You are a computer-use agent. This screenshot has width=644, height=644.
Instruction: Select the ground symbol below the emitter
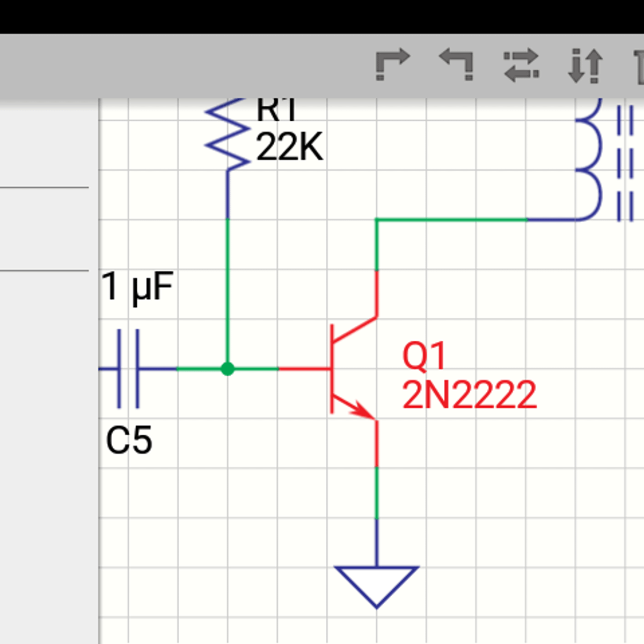[x=376, y=582]
